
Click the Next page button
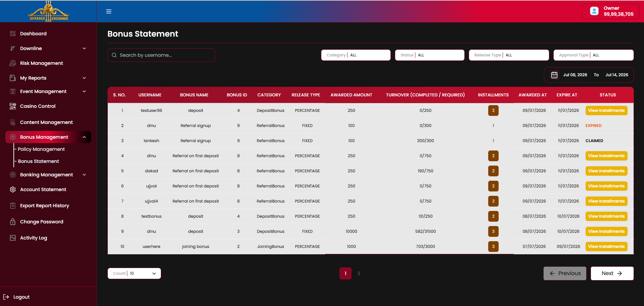(x=612, y=273)
